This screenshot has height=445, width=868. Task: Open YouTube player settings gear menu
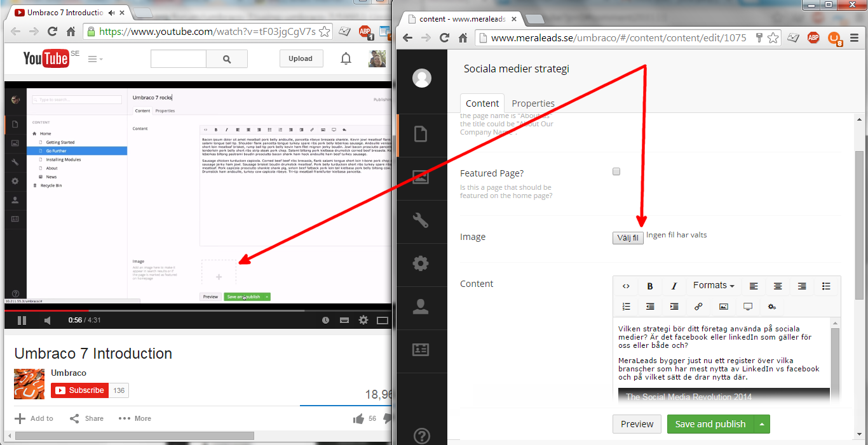[363, 321]
